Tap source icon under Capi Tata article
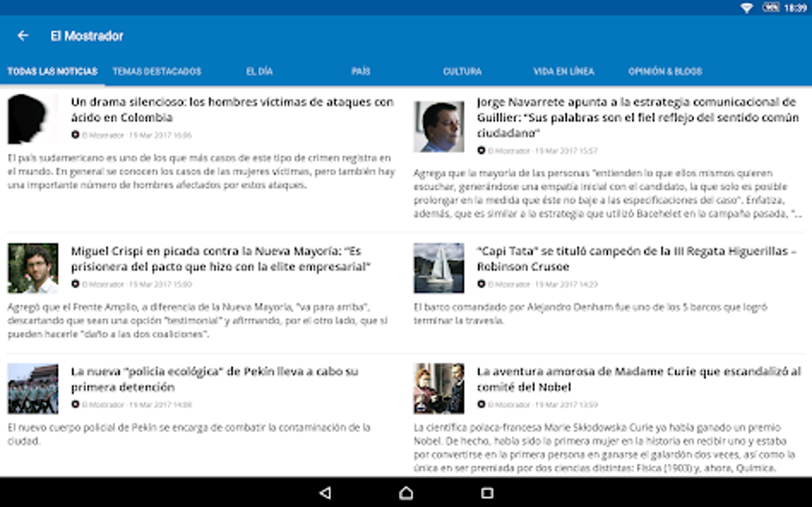 click(x=481, y=284)
